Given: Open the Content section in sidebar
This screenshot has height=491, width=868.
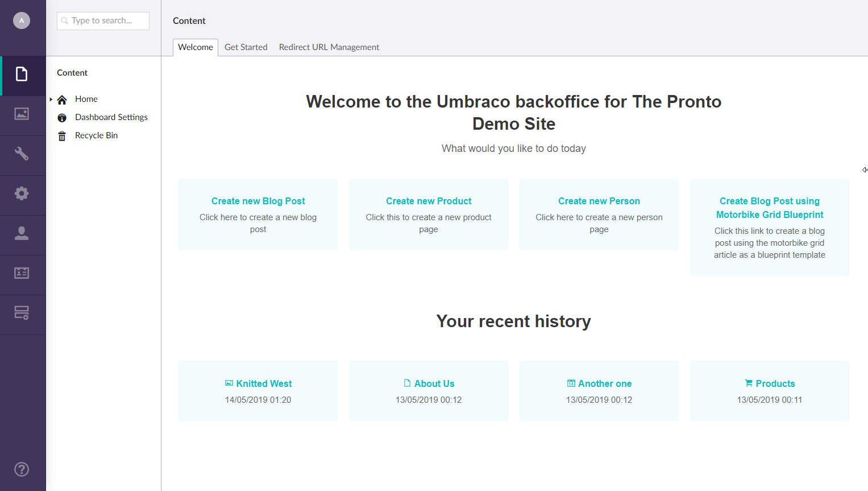Looking at the screenshot, I should coord(22,74).
